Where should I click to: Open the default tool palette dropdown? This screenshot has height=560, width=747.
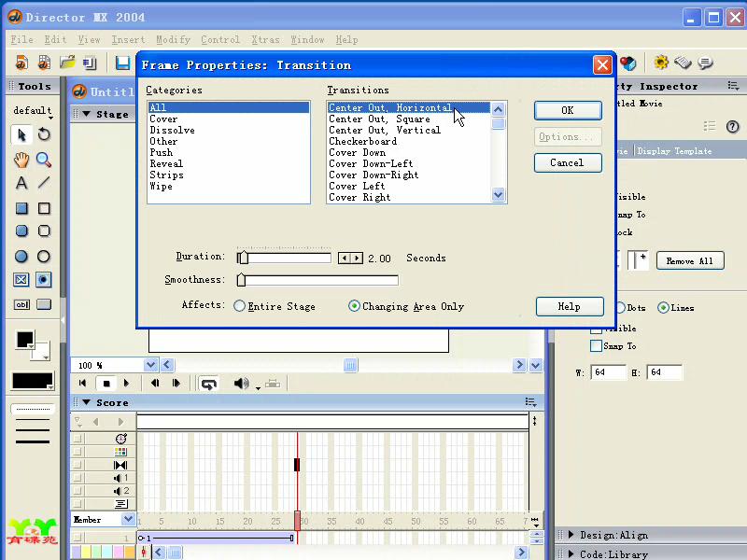point(33,111)
